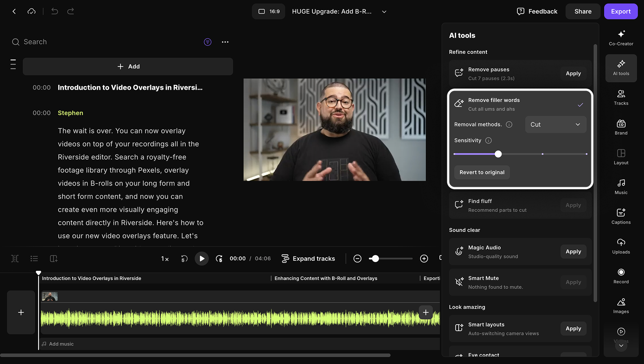
Task: Skip forward 5 seconds
Action: tap(219, 259)
